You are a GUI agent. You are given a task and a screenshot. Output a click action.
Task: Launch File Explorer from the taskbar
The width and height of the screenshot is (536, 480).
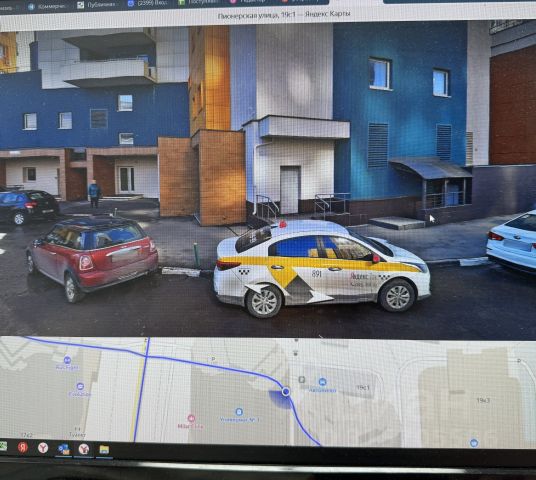[x=104, y=449]
